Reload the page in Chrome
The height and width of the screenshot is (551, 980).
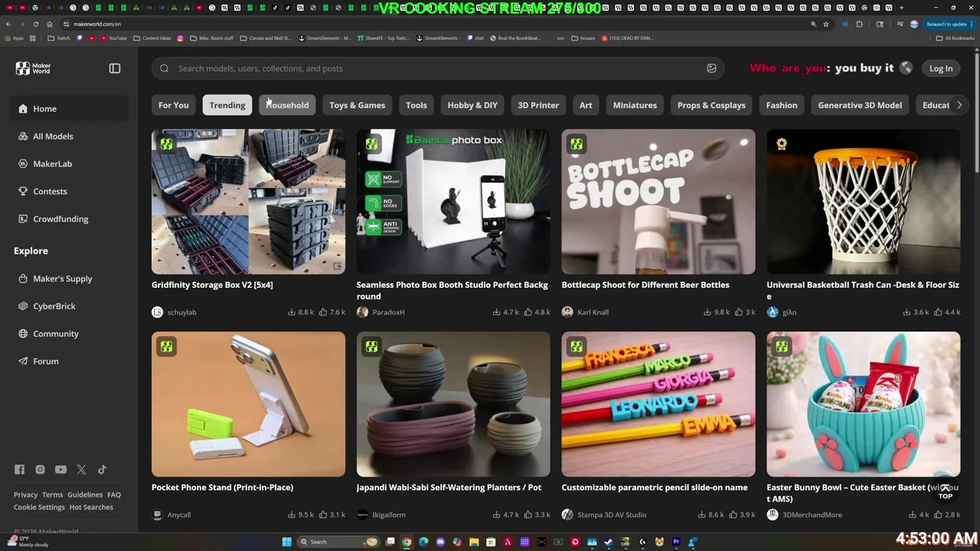pyautogui.click(x=35, y=24)
